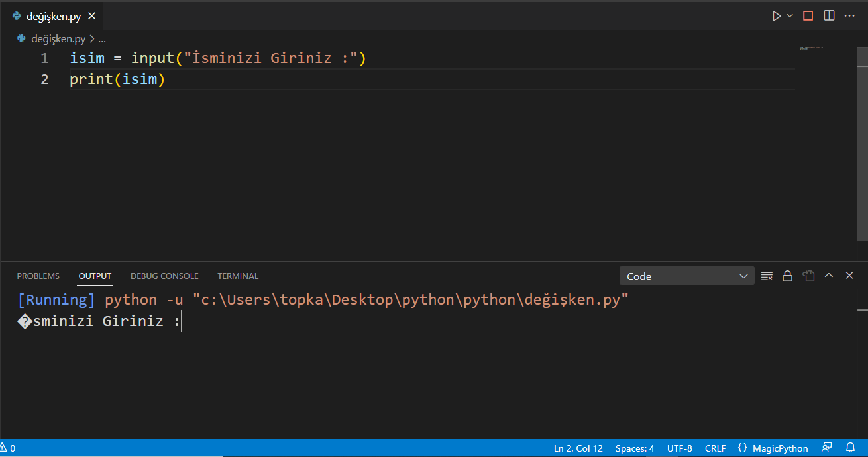Click the [Running] text in output
Viewport: 868px width, 457px height.
(x=56, y=300)
